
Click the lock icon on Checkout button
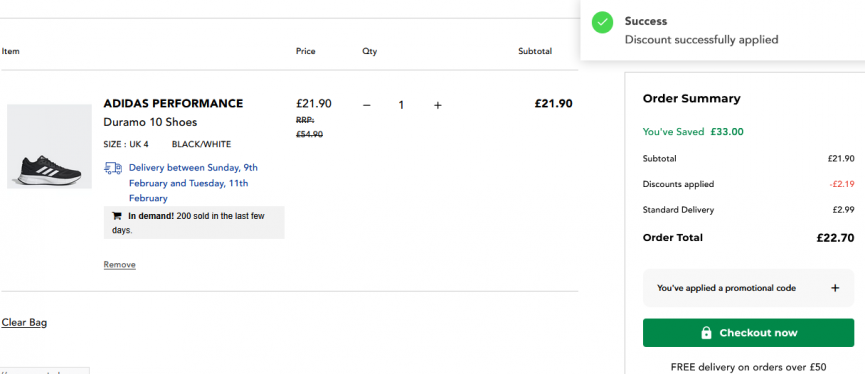706,333
